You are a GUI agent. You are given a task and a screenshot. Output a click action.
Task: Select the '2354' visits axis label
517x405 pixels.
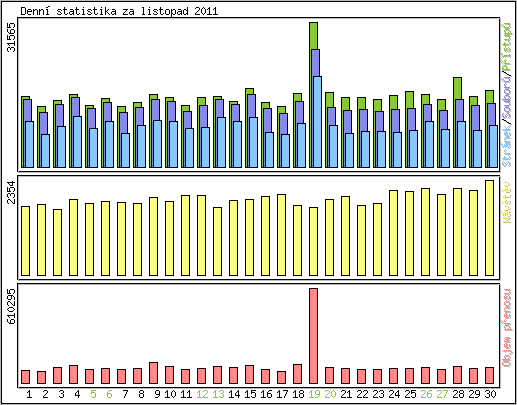coord(11,192)
